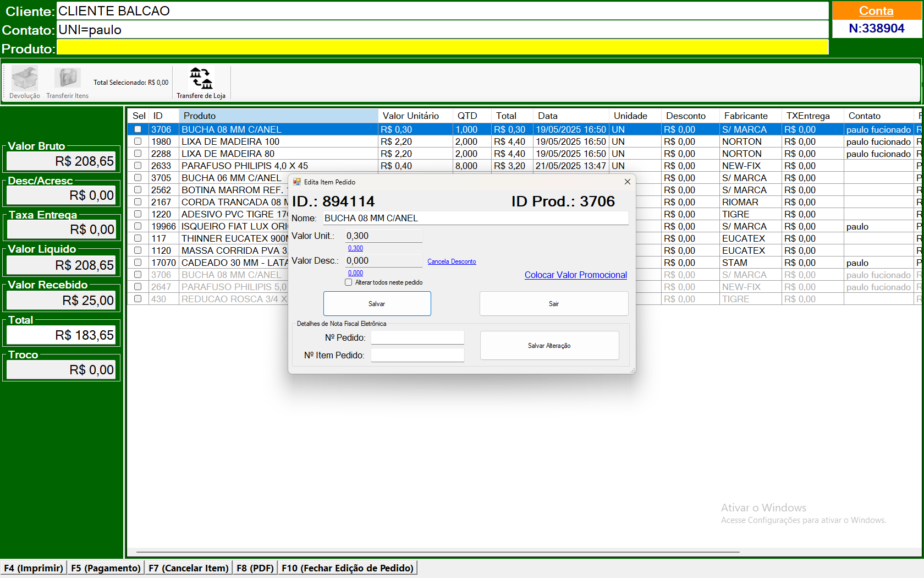The width and height of the screenshot is (924, 578).
Task: Click the Sair button
Action: click(x=553, y=304)
